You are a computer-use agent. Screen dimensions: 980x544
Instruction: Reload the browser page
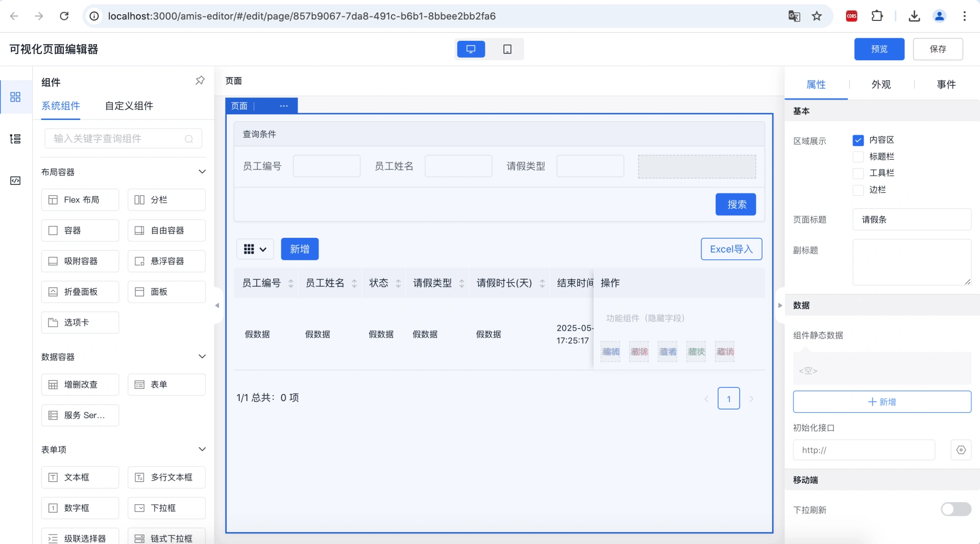point(64,16)
